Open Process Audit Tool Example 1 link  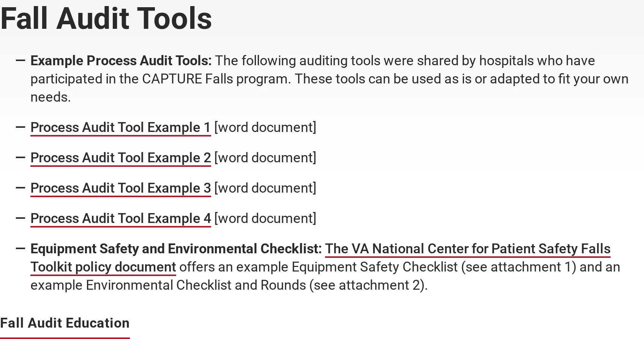(120, 127)
